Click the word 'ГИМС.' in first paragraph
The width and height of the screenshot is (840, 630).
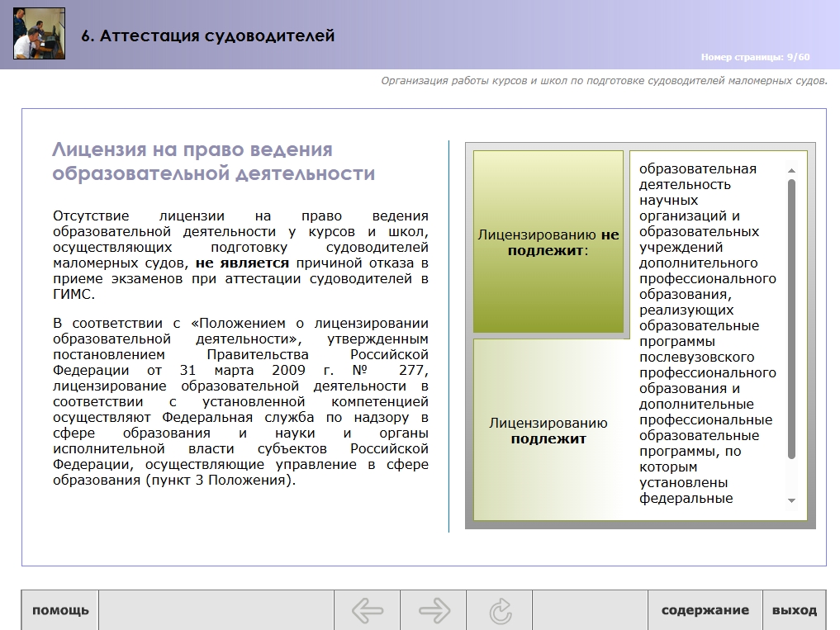[x=74, y=294]
